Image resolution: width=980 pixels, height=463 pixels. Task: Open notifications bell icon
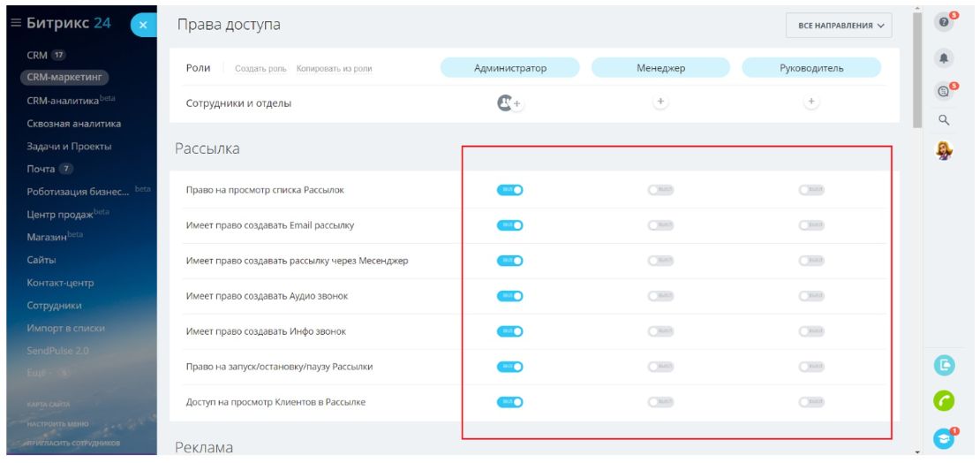click(x=944, y=57)
